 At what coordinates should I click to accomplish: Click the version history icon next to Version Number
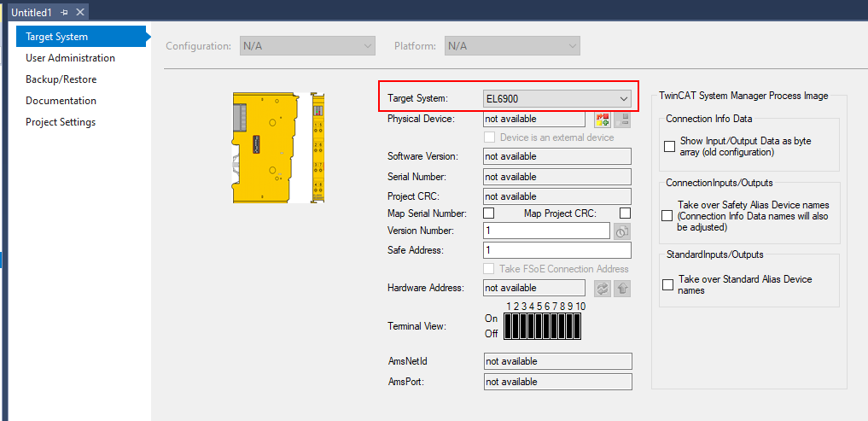(x=622, y=231)
